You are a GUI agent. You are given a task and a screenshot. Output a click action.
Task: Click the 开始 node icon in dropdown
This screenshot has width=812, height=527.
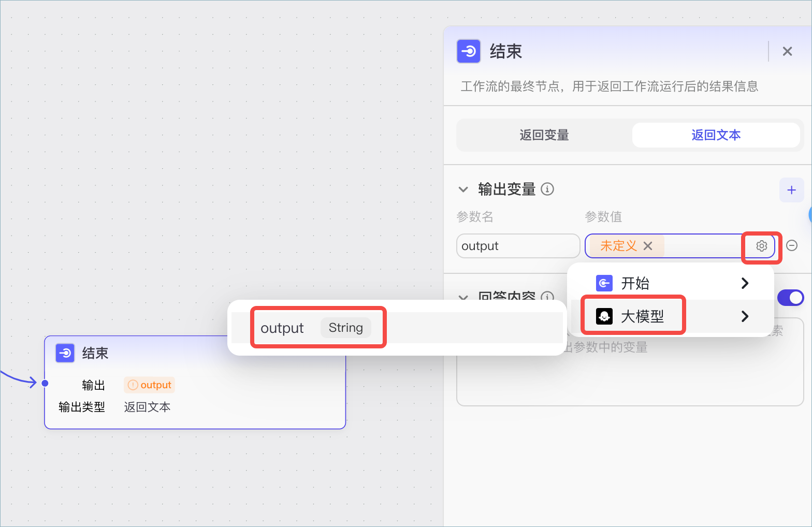pos(604,283)
